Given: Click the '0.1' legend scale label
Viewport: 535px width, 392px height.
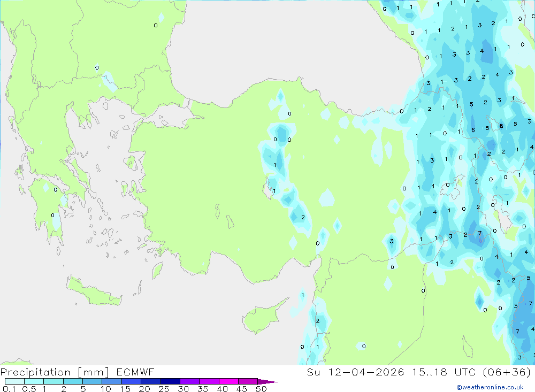Looking at the screenshot, I should point(9,389).
